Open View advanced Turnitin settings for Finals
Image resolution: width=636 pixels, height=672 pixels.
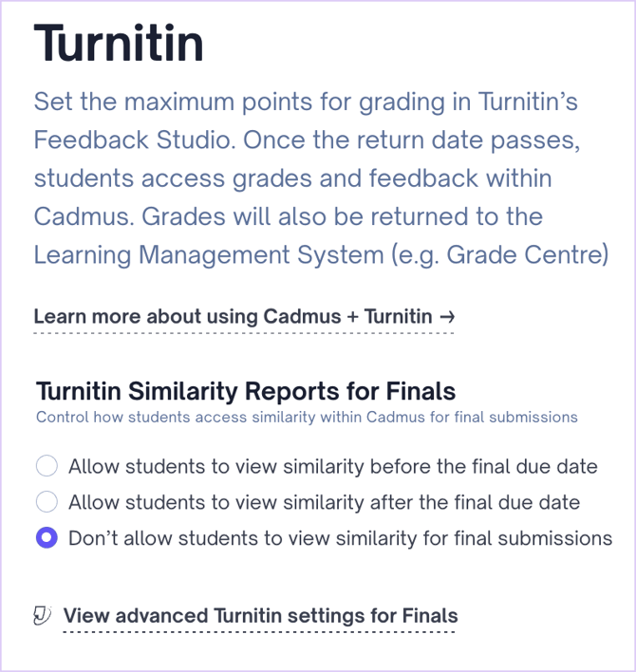[260, 616]
